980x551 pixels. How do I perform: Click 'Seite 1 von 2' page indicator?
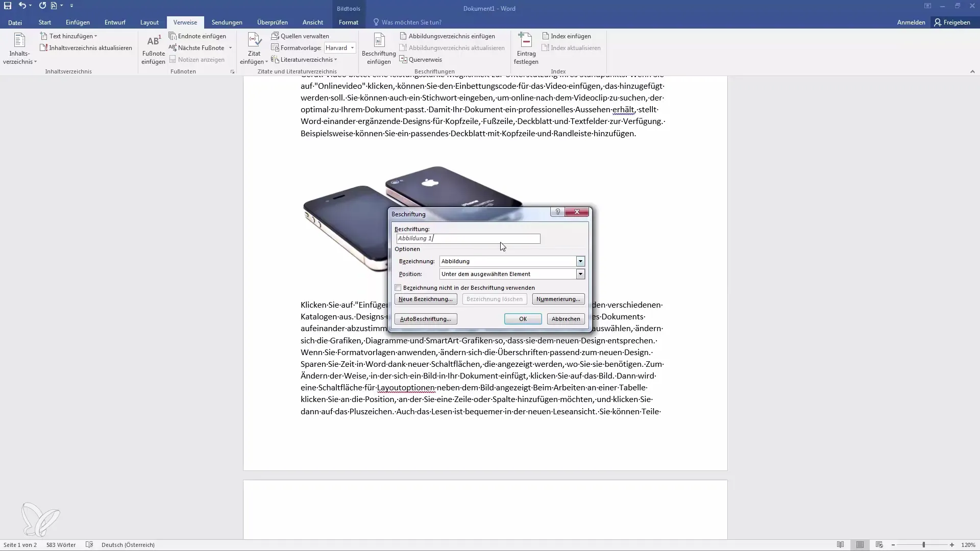tap(20, 545)
